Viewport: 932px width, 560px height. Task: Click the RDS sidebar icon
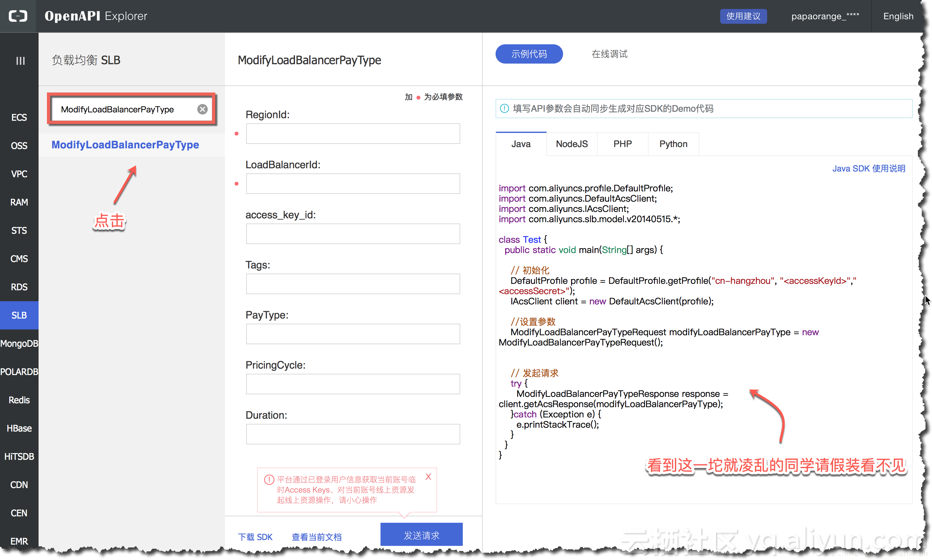pos(19,287)
